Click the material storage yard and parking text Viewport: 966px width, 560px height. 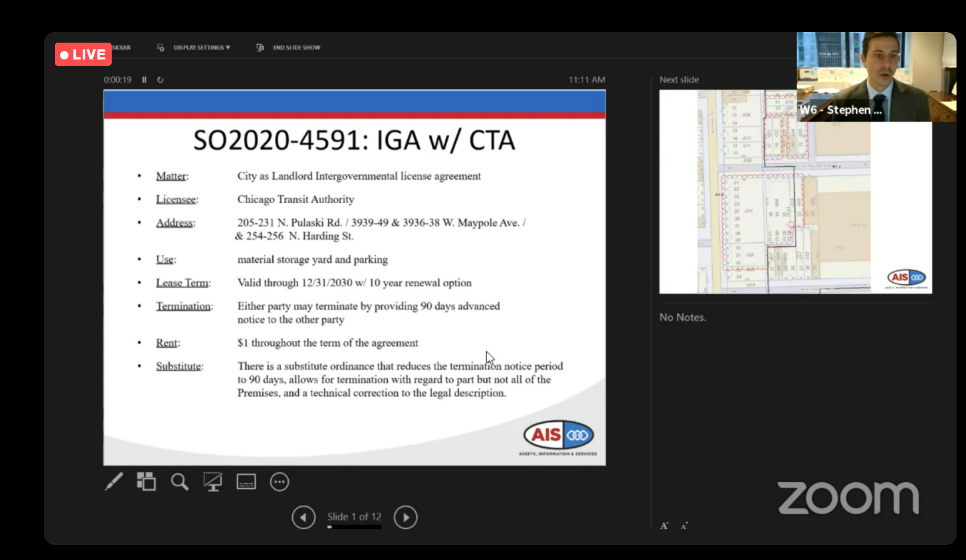point(312,259)
